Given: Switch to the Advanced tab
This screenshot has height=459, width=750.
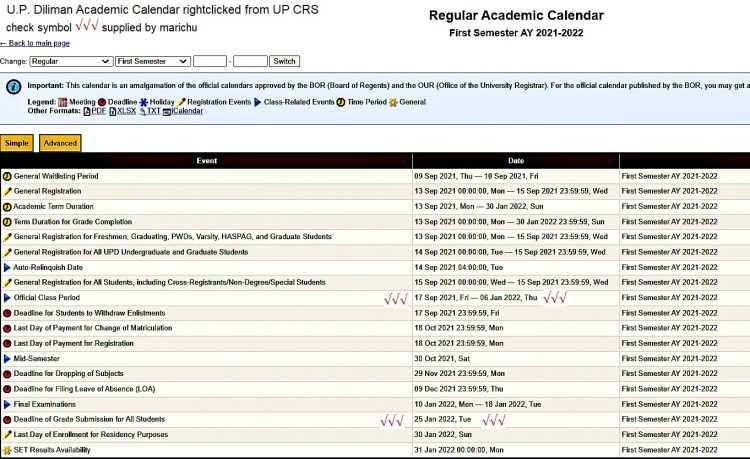Looking at the screenshot, I should pyautogui.click(x=60, y=143).
